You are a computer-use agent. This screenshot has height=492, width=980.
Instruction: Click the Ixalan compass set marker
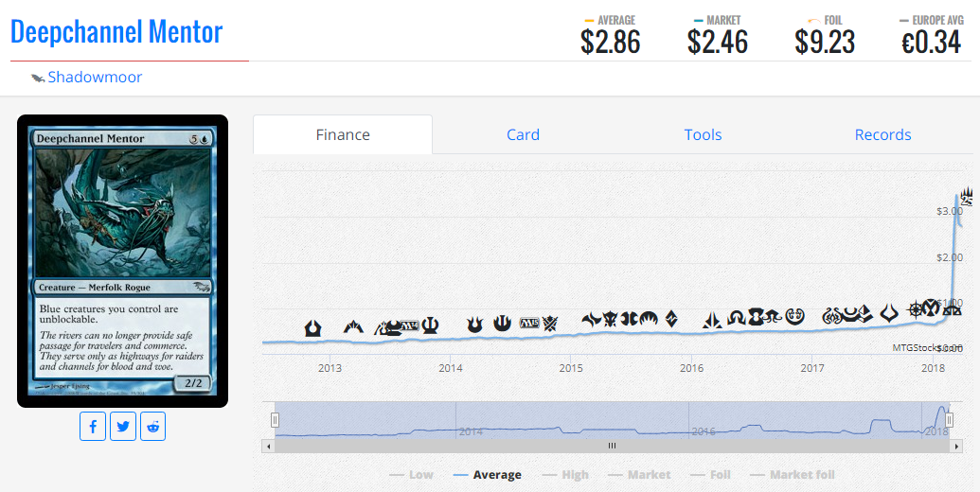(917, 309)
